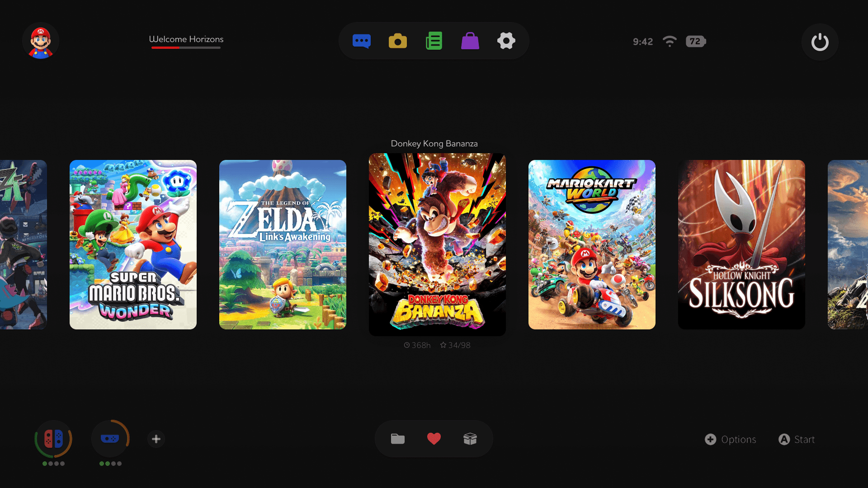The height and width of the screenshot is (488, 868).
Task: Click the Mario user profile avatar
Action: click(41, 41)
